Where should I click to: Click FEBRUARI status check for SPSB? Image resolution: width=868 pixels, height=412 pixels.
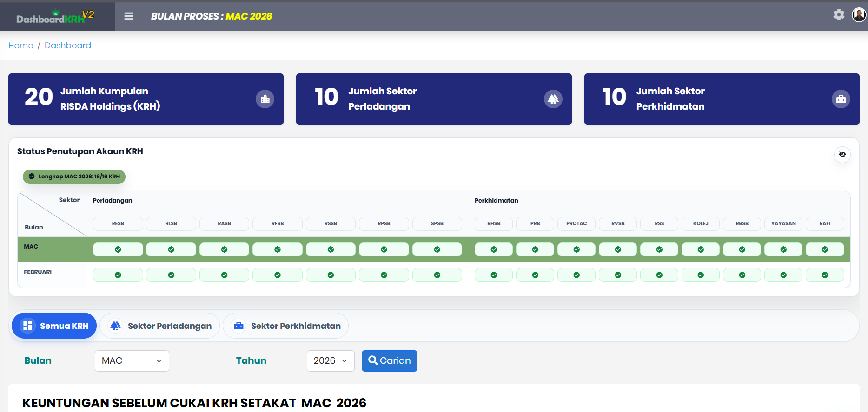pos(437,275)
